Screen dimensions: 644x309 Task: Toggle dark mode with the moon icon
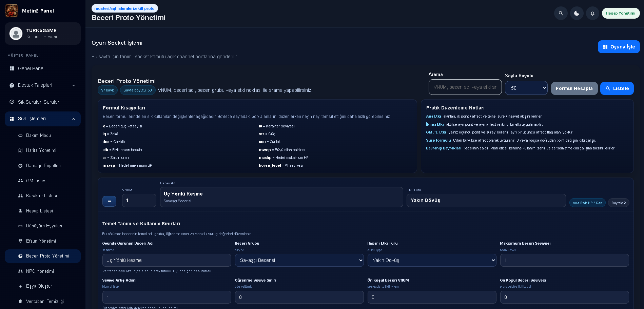tap(577, 13)
